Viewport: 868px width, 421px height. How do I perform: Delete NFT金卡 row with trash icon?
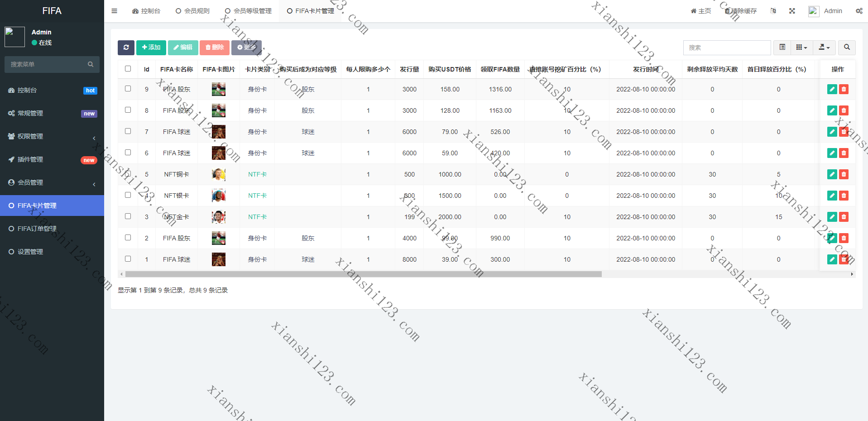click(844, 217)
